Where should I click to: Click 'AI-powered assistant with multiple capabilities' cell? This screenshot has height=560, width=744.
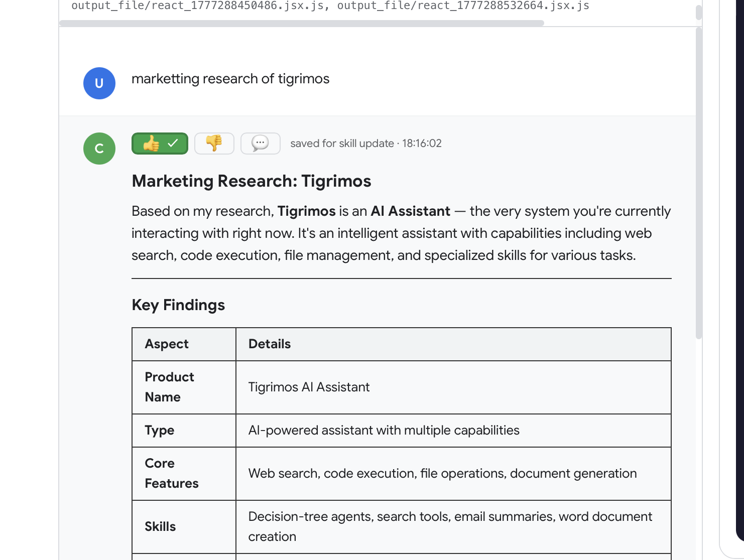pos(453,431)
